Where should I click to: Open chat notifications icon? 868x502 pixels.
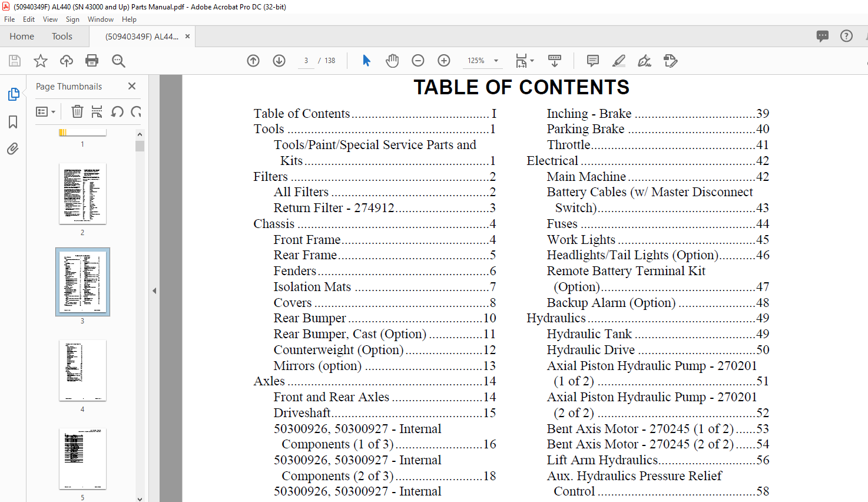pyautogui.click(x=823, y=36)
